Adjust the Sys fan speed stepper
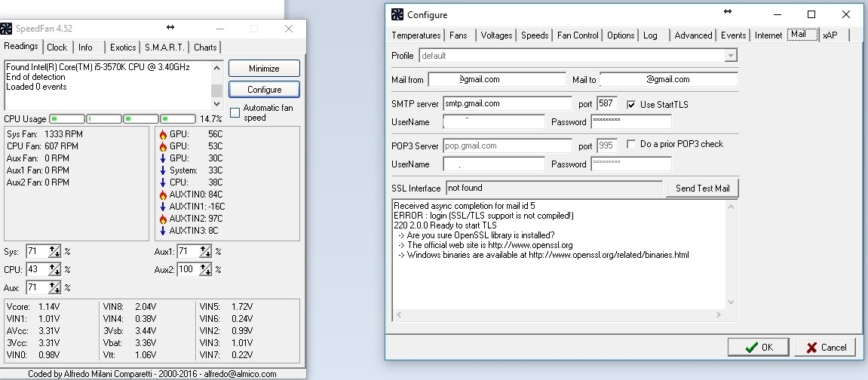The image size is (868, 380). pos(54,252)
